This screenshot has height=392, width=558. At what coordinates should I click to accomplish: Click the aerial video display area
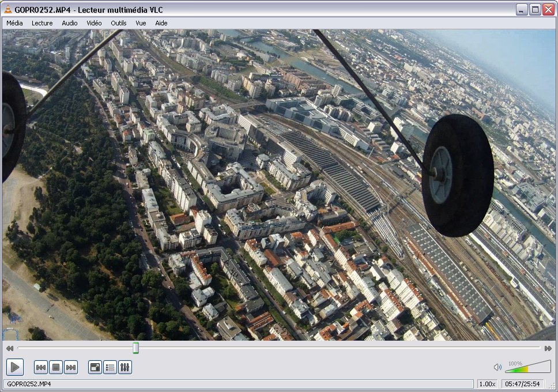click(278, 185)
